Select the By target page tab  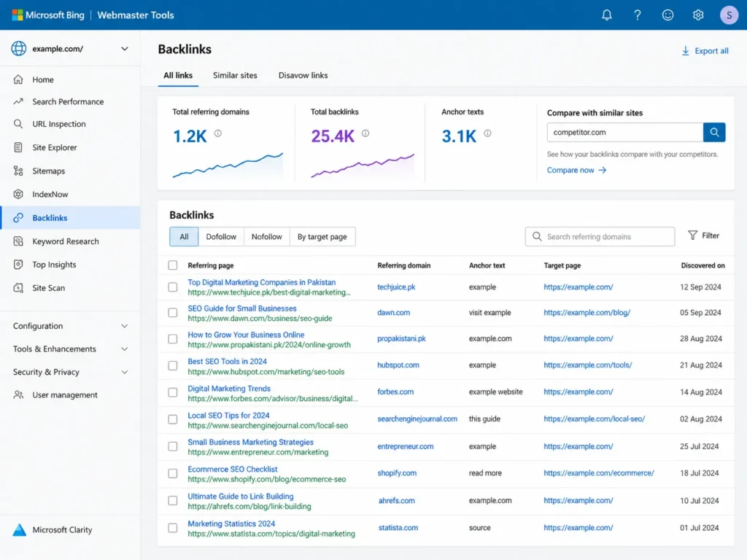click(x=322, y=237)
